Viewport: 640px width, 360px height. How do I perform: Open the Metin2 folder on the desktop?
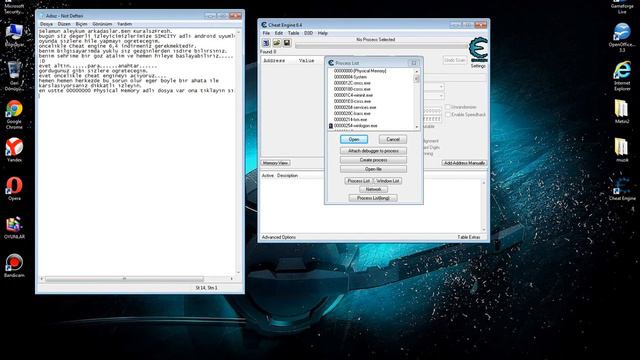(x=622, y=111)
